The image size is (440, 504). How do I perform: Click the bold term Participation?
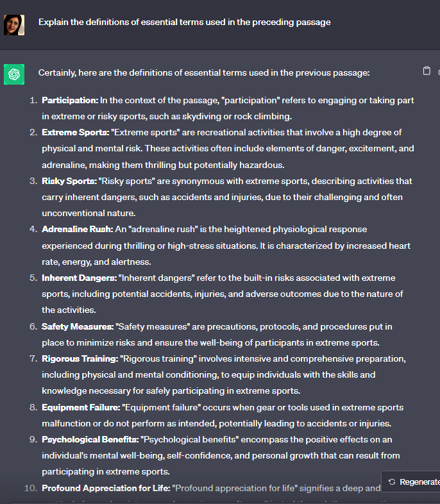[70, 100]
